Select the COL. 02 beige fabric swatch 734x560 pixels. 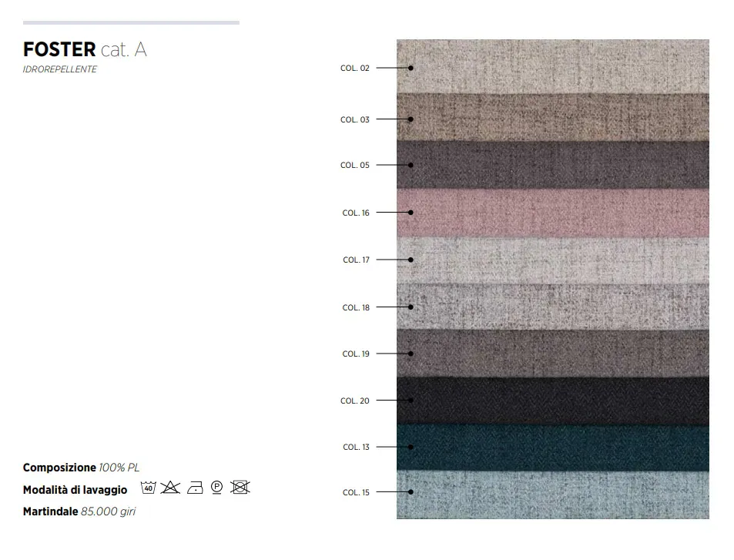(x=553, y=66)
